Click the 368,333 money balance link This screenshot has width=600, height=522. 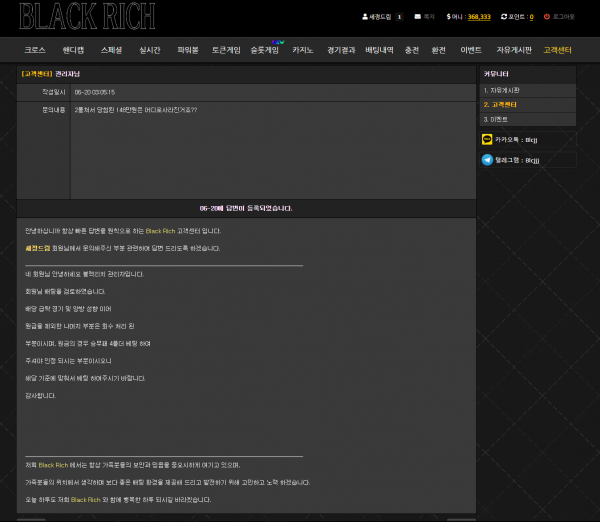pyautogui.click(x=479, y=17)
